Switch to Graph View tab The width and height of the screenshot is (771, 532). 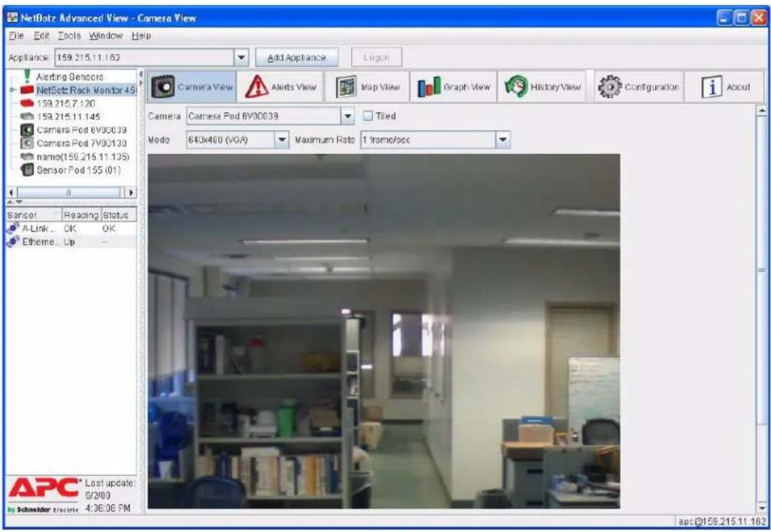pos(453,87)
